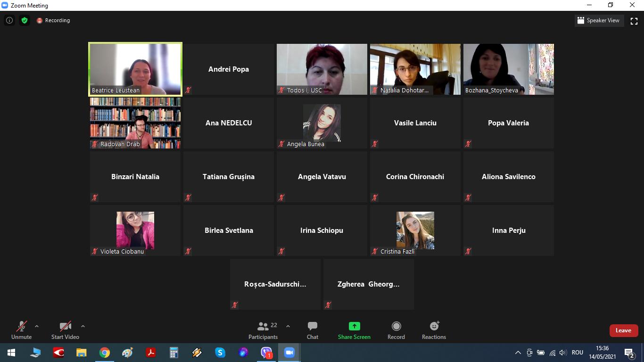Expand video options arrow beside Start Video
Image resolution: width=644 pixels, height=362 pixels.
click(83, 326)
